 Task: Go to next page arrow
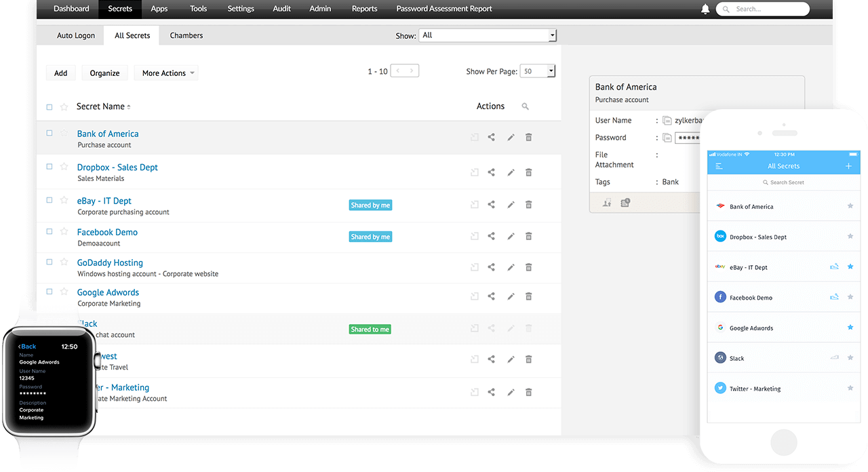coord(412,71)
